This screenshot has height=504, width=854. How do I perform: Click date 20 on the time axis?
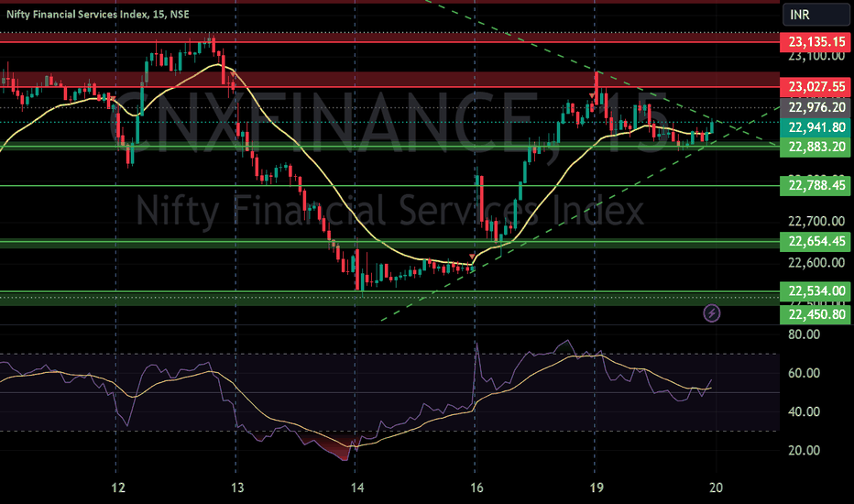[x=717, y=488]
